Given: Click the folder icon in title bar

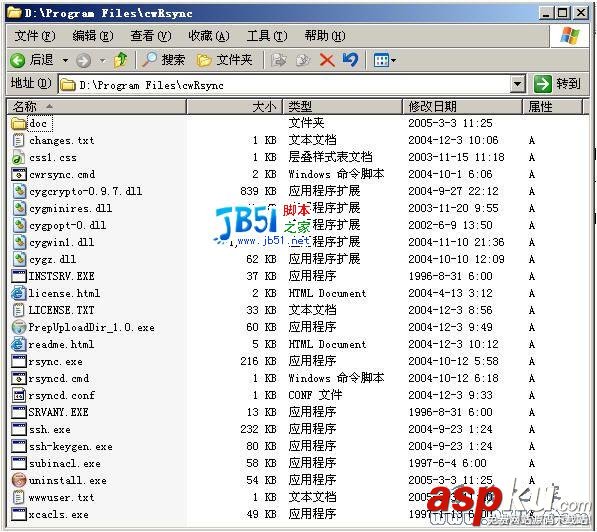Looking at the screenshot, I should pyautogui.click(x=14, y=13).
